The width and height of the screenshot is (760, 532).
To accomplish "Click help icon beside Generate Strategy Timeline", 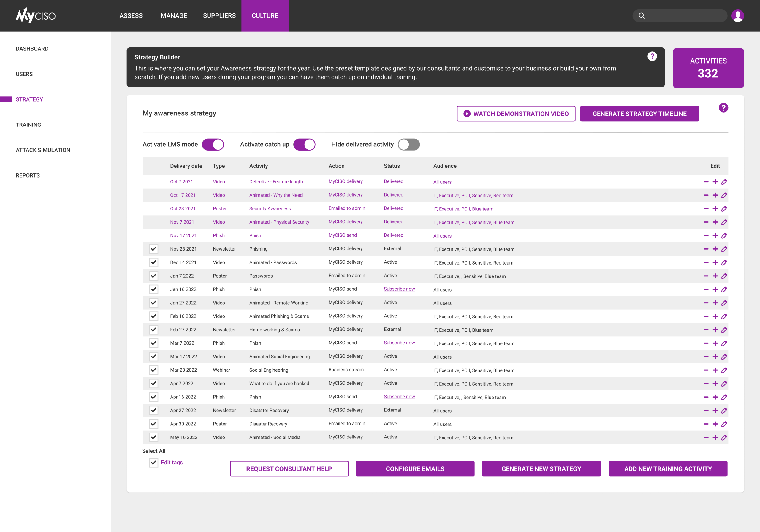I will [x=723, y=107].
